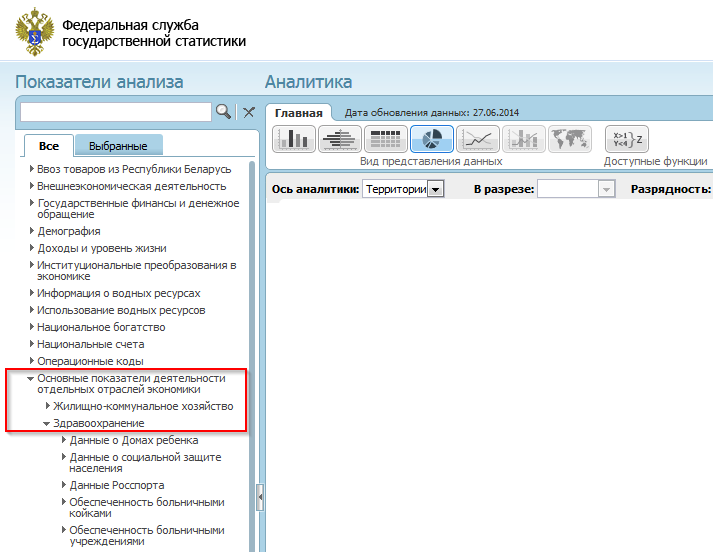Select the pie chart view icon

coord(432,139)
